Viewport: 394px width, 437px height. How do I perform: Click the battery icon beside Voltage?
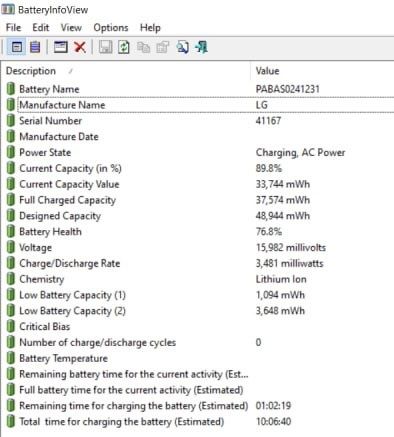click(x=11, y=247)
